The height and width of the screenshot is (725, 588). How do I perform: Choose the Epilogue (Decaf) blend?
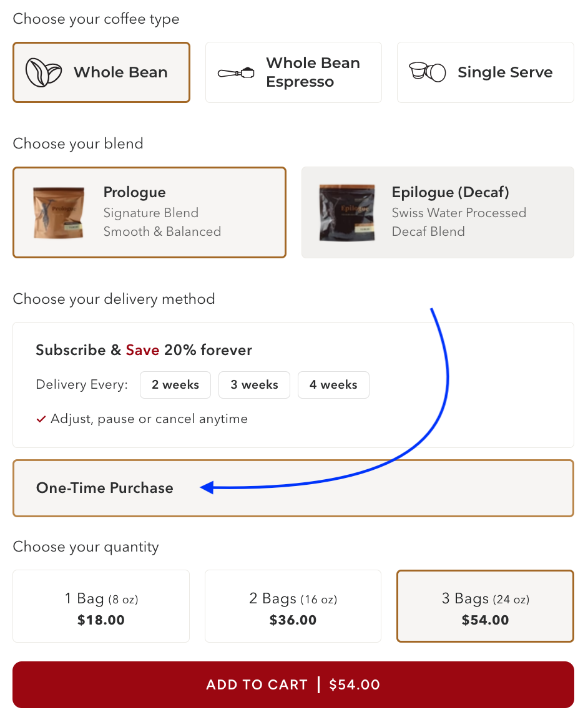pos(458,212)
